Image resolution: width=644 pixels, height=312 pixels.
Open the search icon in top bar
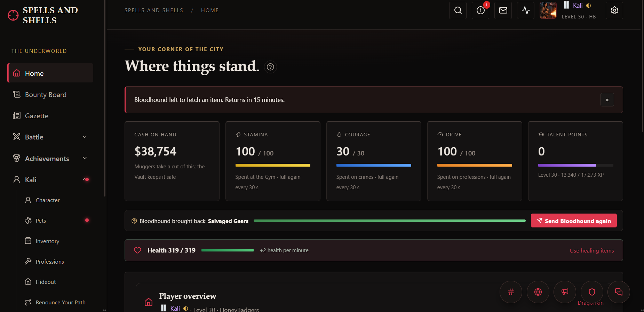point(458,10)
